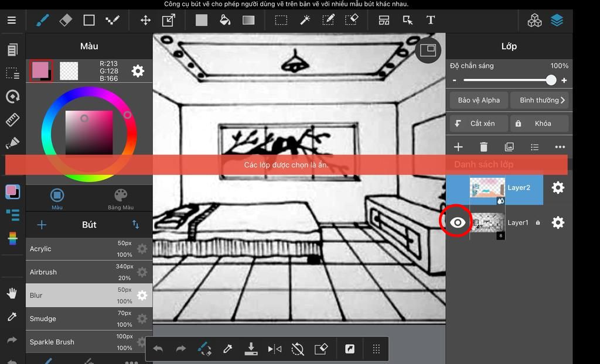Click the flashlight pen sidebar icon
600x364 pixels.
pyautogui.click(x=12, y=143)
